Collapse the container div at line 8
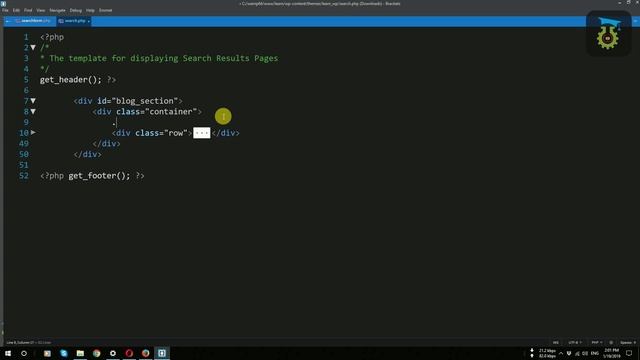The height and width of the screenshot is (360, 640). 33,111
